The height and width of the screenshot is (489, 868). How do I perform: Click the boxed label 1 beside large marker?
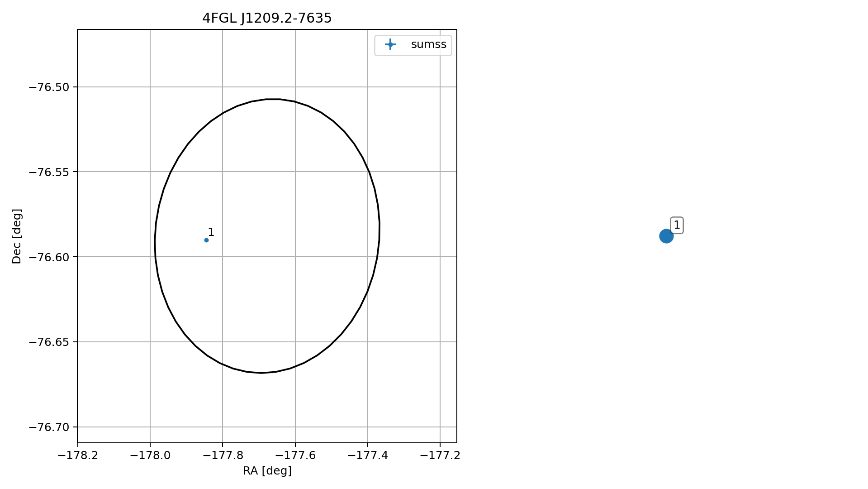(x=677, y=225)
